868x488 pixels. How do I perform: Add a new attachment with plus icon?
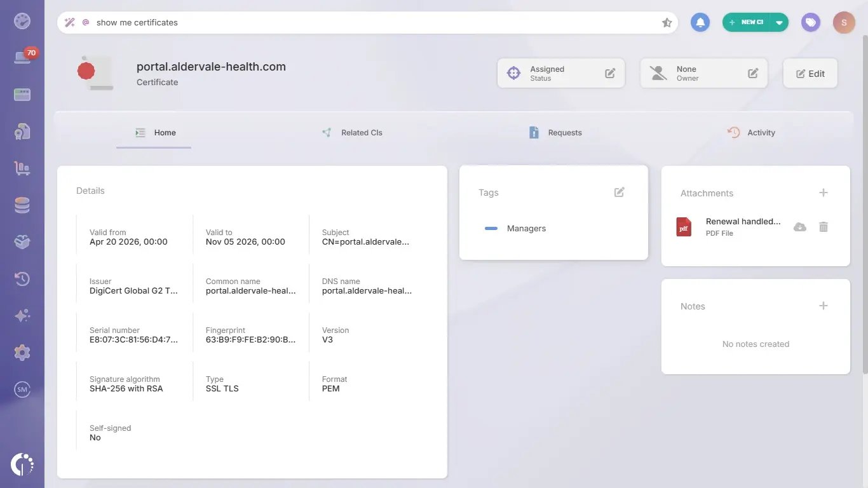pyautogui.click(x=824, y=193)
